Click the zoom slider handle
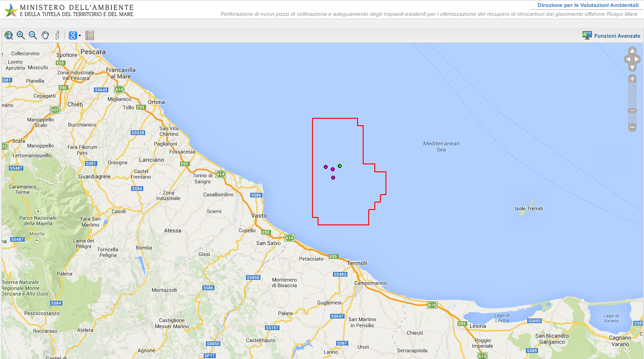The width and height of the screenshot is (644, 359). tap(632, 111)
